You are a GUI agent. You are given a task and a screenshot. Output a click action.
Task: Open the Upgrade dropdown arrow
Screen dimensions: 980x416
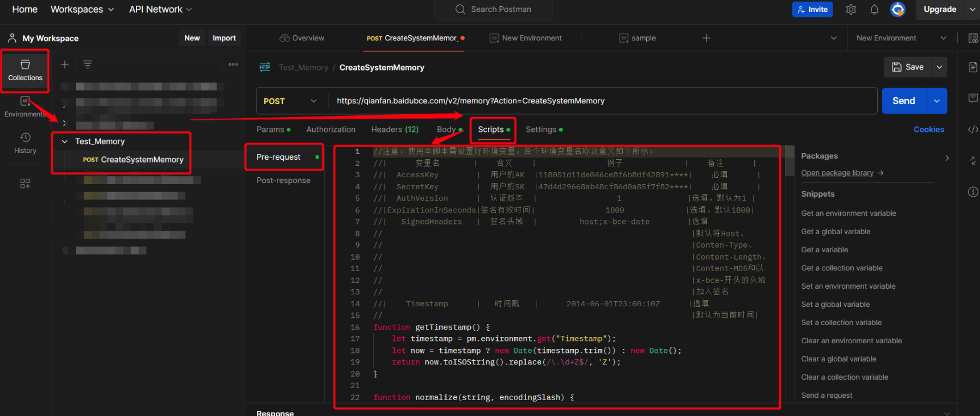coord(973,9)
